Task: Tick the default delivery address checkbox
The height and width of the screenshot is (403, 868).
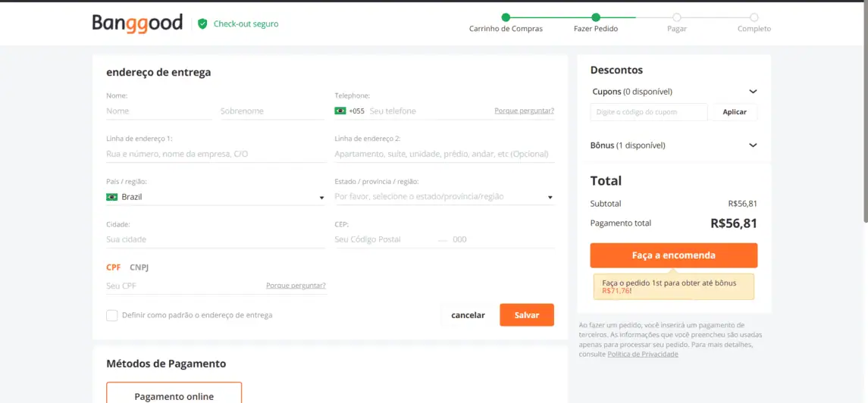Action: (x=112, y=316)
